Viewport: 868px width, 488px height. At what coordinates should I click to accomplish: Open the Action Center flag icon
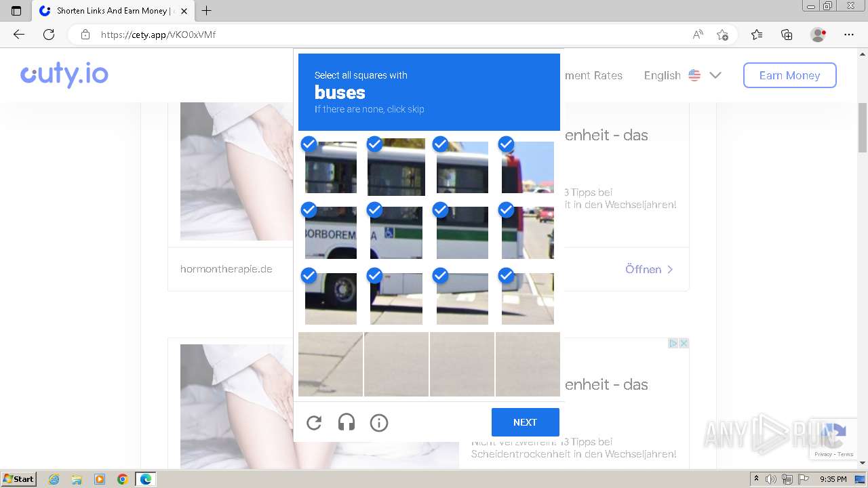[x=804, y=479]
